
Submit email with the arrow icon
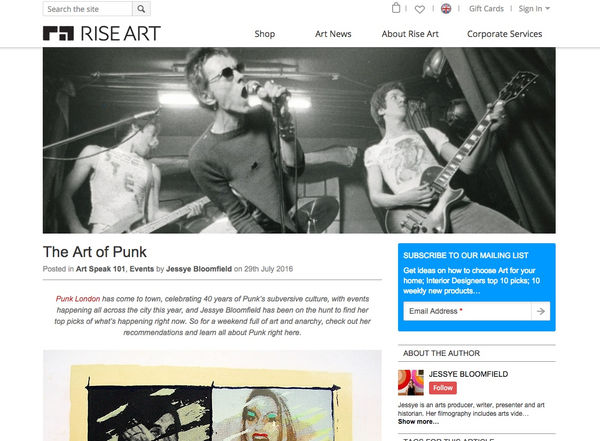pos(541,311)
